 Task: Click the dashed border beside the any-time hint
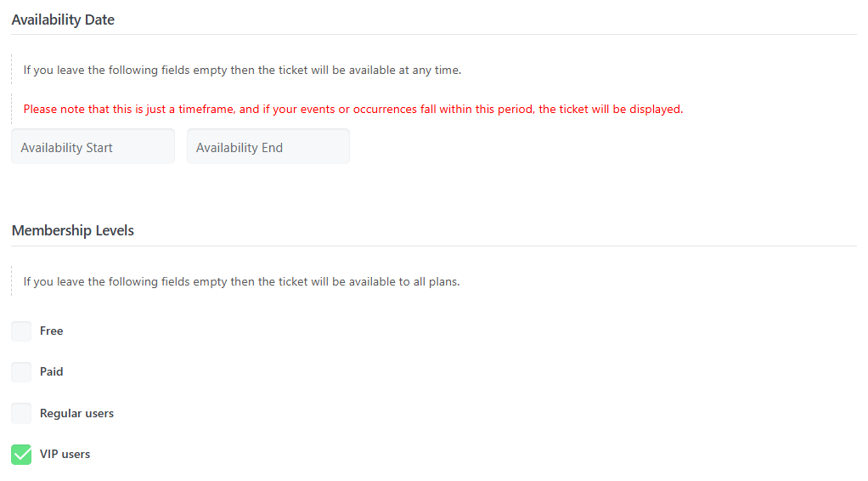click(12, 68)
